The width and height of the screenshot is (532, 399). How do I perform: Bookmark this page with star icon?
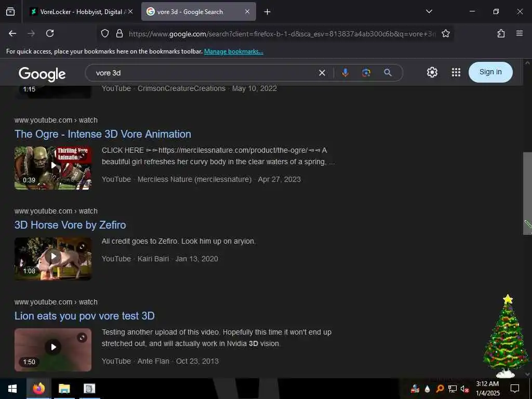445,33
